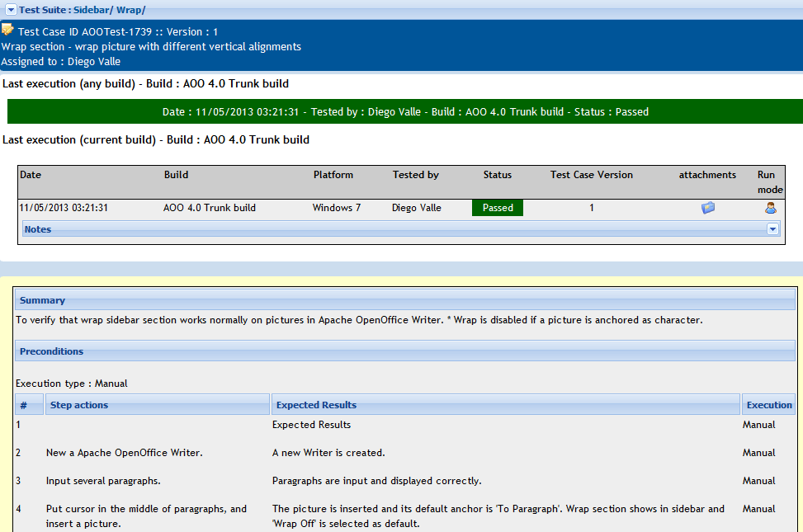Viewport: 803px width, 532px height.
Task: Click the Date column header
Action: pyautogui.click(x=31, y=175)
